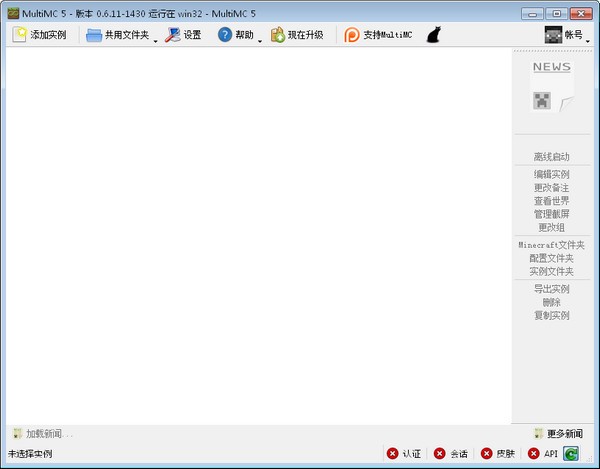Click the 认证 (auth) status indicator
Viewport: 600px width, 469px height.
click(404, 453)
